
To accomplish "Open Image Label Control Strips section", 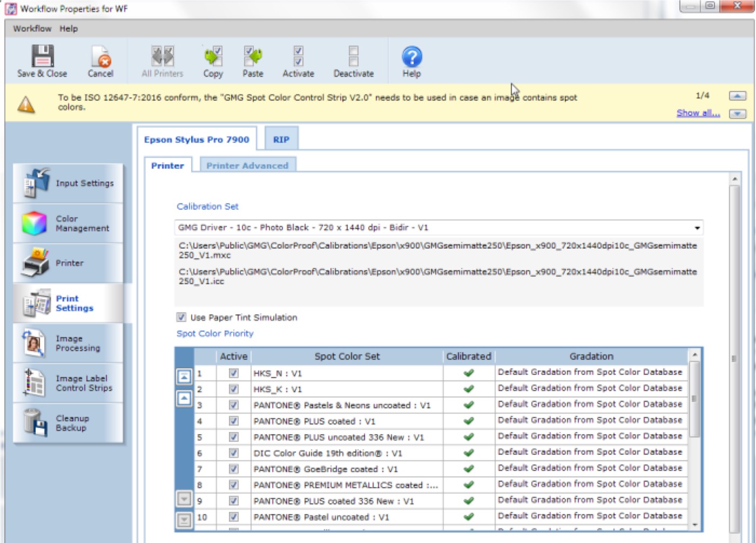I will [x=68, y=383].
